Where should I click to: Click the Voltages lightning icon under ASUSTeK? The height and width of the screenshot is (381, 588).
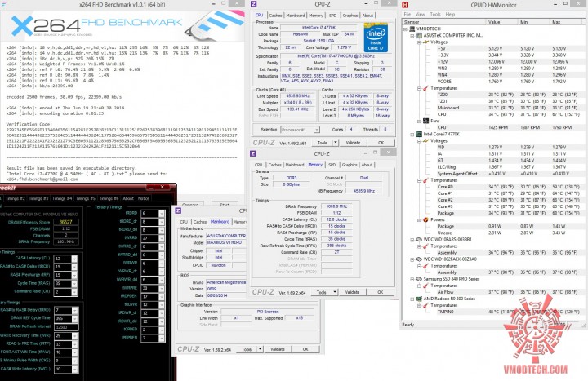coord(425,42)
